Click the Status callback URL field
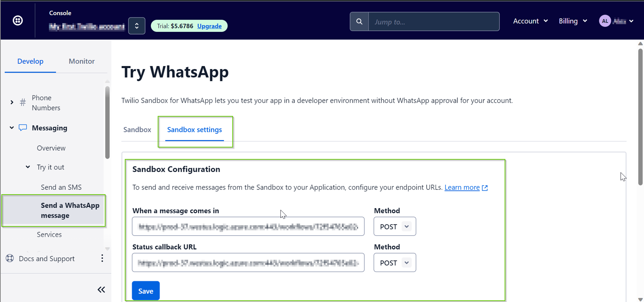The height and width of the screenshot is (302, 644). [248, 263]
